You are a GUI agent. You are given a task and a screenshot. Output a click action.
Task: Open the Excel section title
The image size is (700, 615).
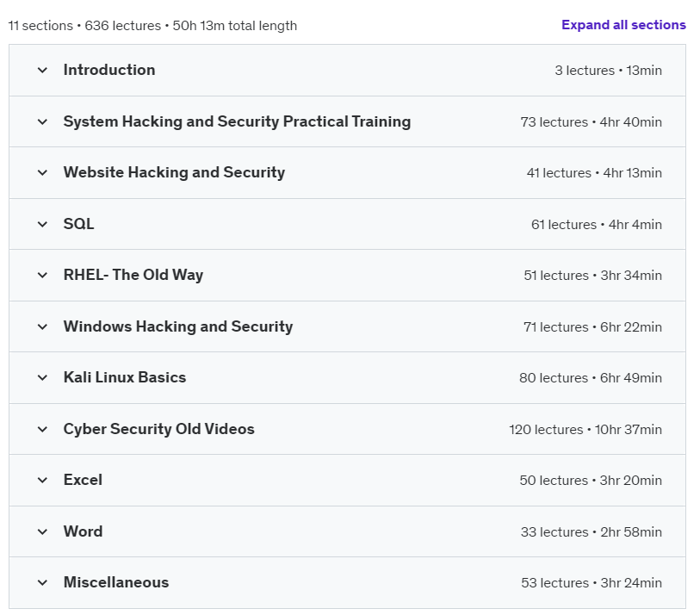(x=83, y=480)
